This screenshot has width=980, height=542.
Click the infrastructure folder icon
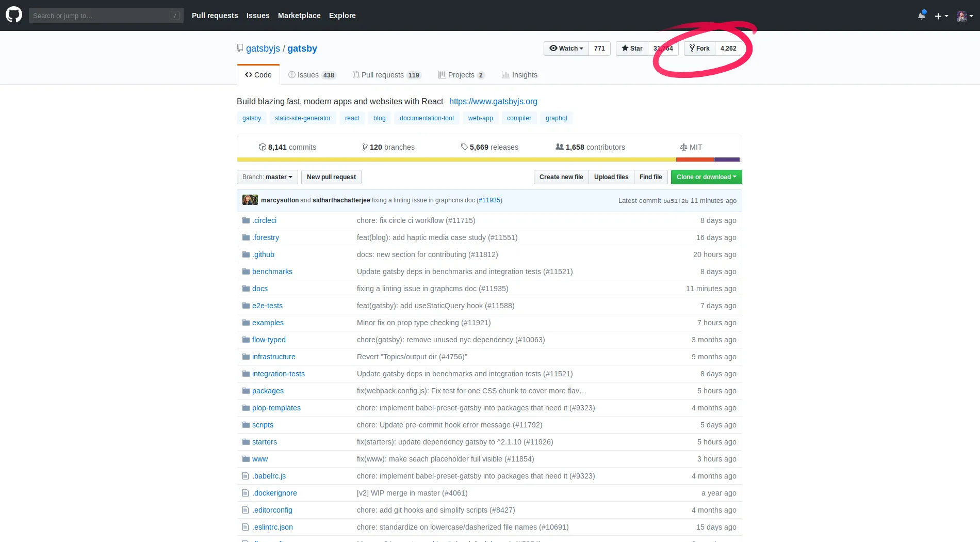click(246, 357)
